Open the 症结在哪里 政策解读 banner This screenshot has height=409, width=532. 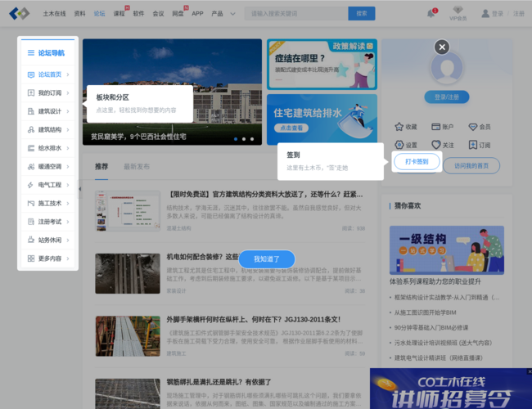(322, 65)
